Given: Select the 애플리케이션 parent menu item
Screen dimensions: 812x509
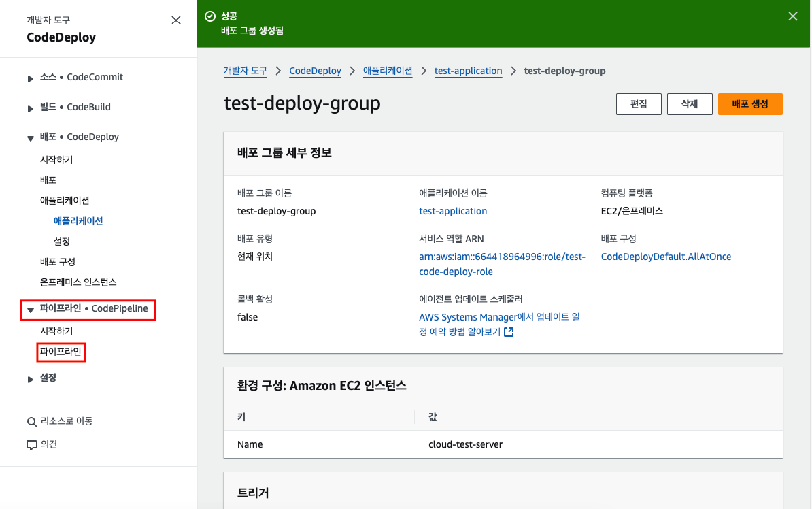Looking at the screenshot, I should (65, 200).
